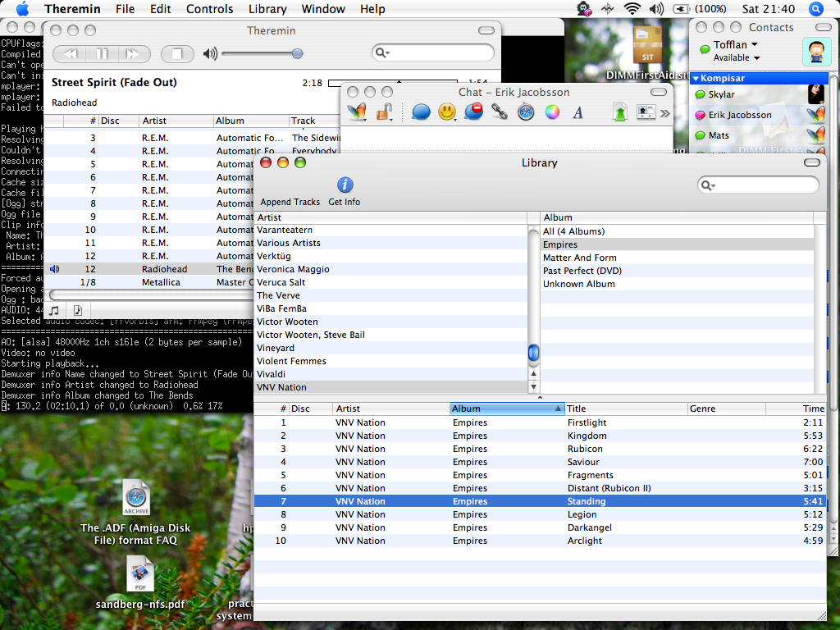Click the system volume menu bar icon
This screenshot has height=630, width=840.
point(656,8)
